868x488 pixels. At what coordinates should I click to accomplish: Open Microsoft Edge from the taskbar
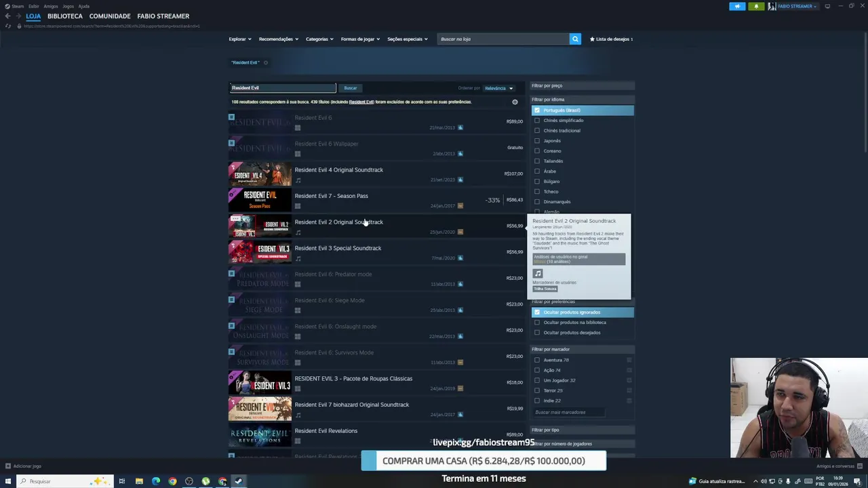156,481
